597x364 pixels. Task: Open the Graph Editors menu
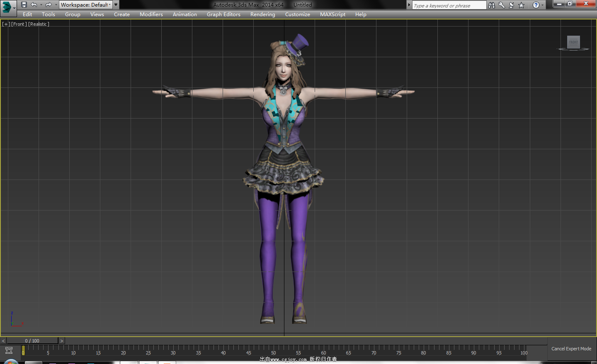223,15
